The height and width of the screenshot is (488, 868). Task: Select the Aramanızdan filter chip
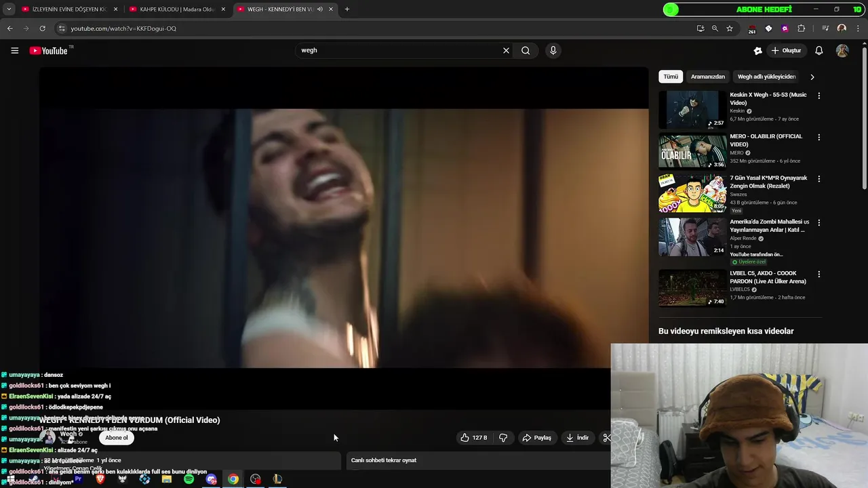708,77
